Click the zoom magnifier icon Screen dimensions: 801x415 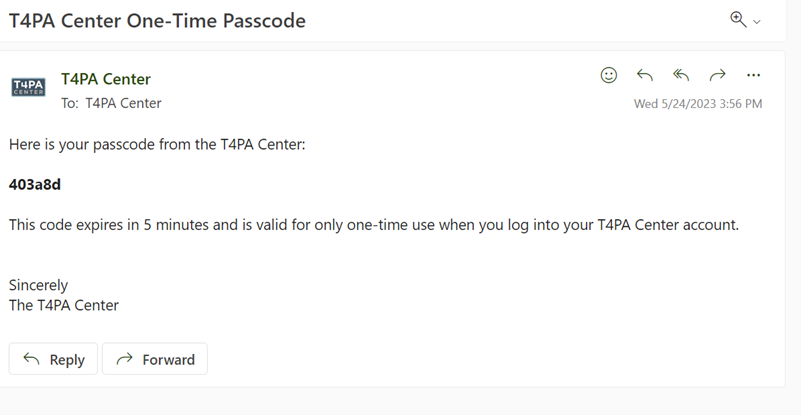pyautogui.click(x=738, y=19)
